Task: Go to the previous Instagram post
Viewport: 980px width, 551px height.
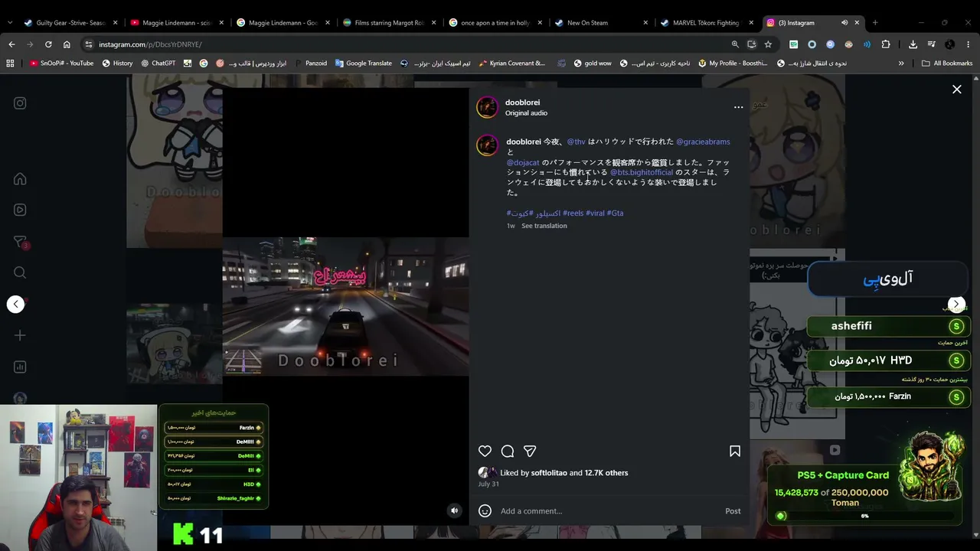Action: pos(15,305)
